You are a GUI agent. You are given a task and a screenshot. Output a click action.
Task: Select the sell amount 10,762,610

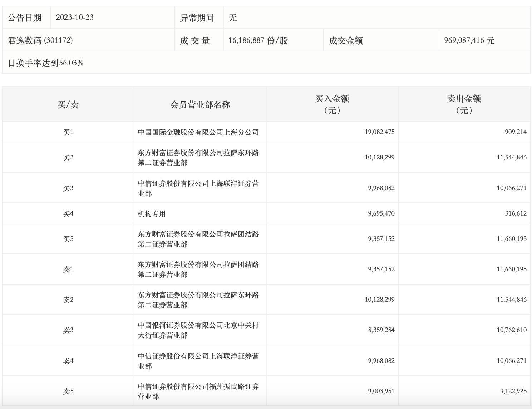(x=512, y=330)
